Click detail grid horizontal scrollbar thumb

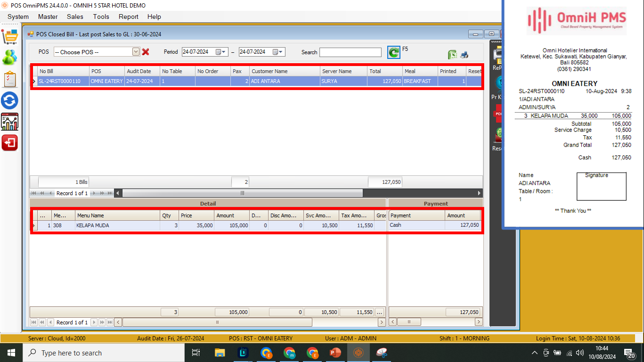coord(217,322)
